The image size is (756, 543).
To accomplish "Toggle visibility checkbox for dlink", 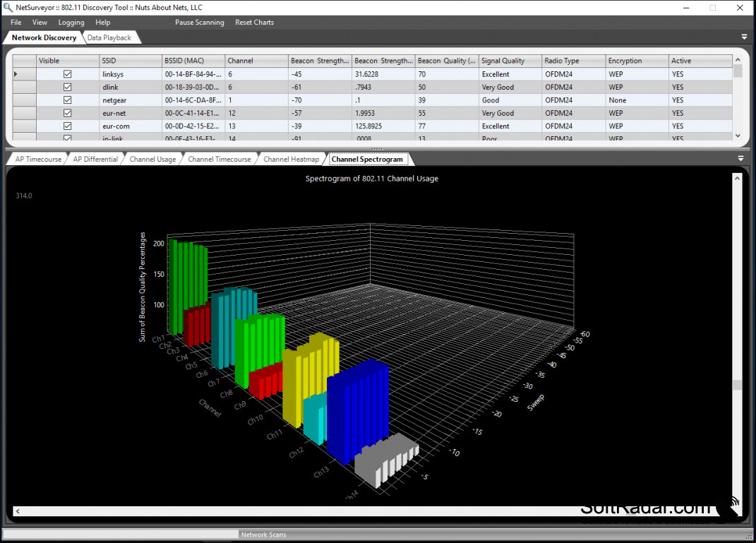I will (x=68, y=87).
